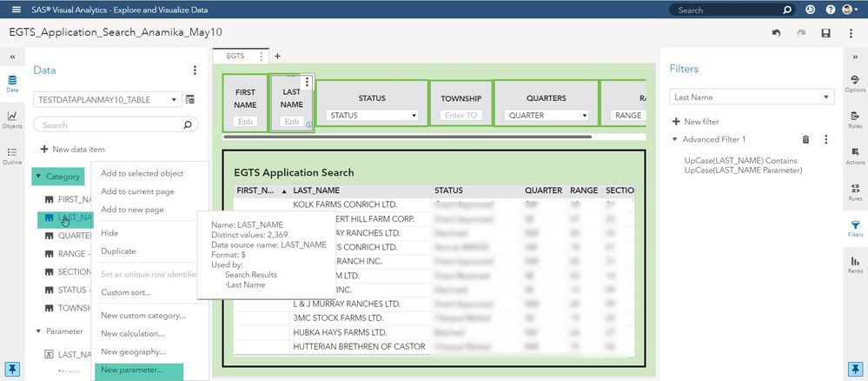The image size is (868, 381).
Task: Delete Advanced Filter 1 with trash icon
Action: (x=805, y=139)
